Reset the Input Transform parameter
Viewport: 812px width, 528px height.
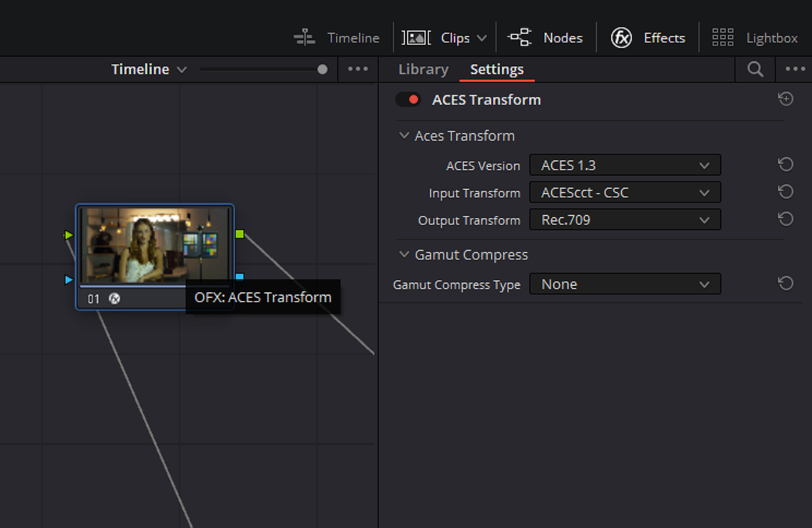pyautogui.click(x=785, y=191)
